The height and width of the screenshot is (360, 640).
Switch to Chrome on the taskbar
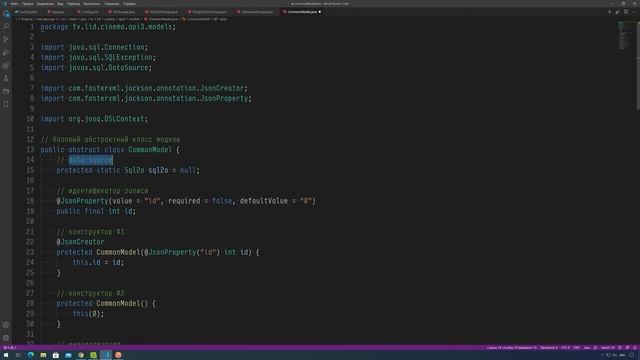(81, 355)
